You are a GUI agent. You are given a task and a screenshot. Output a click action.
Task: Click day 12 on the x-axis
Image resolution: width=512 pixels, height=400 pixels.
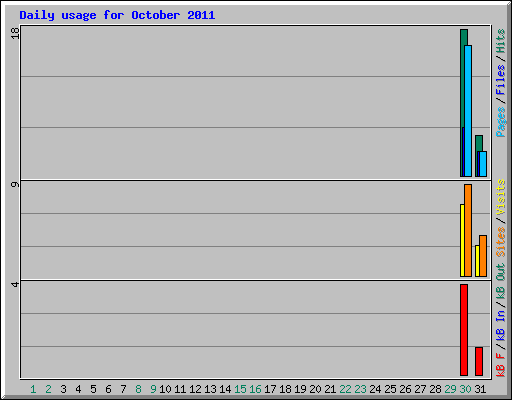coord(195,389)
